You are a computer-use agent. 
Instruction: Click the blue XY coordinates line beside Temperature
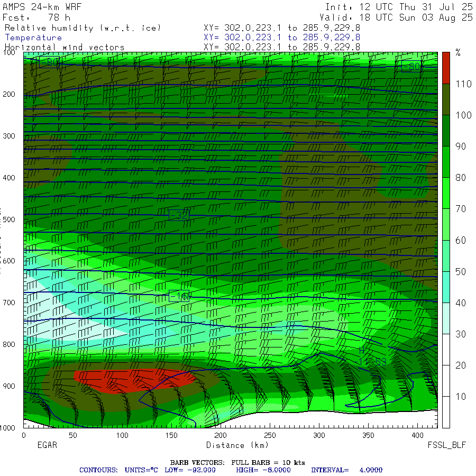(282, 38)
